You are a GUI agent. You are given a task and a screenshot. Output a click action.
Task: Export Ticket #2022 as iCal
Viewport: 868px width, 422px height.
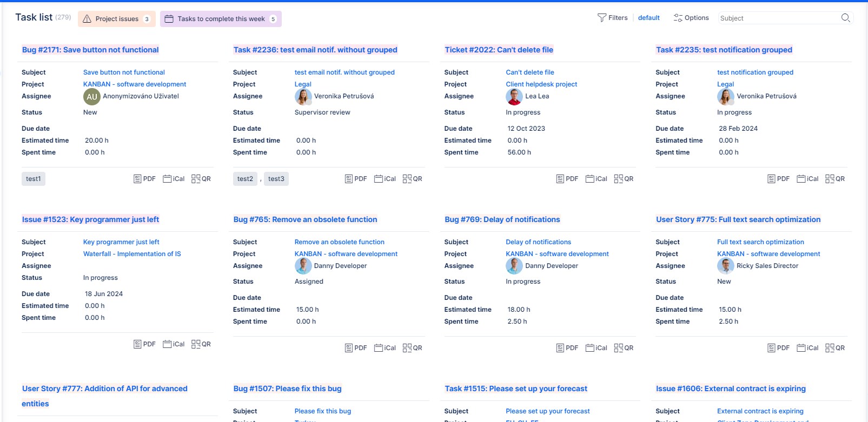coord(596,179)
